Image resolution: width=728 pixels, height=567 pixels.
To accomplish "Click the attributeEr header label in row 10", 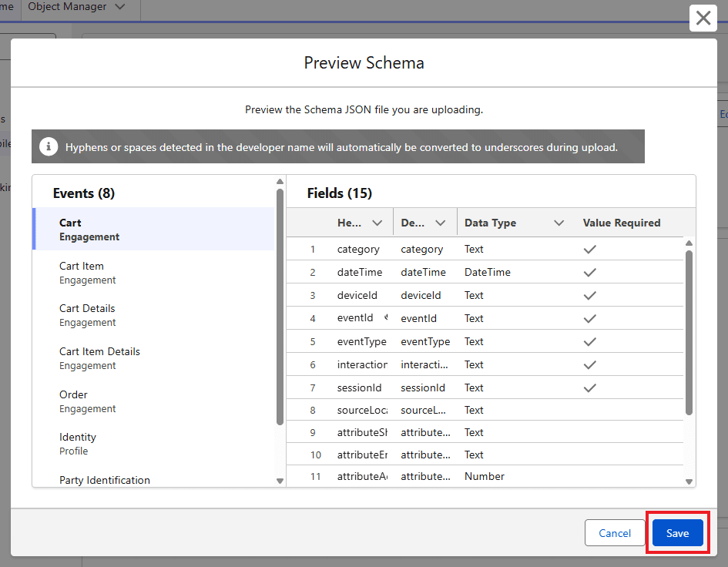I will [362, 455].
